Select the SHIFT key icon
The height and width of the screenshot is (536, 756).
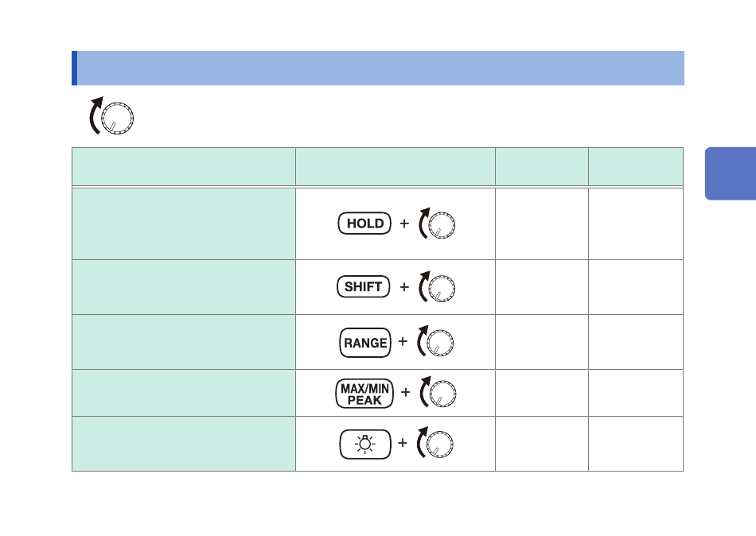[363, 287]
